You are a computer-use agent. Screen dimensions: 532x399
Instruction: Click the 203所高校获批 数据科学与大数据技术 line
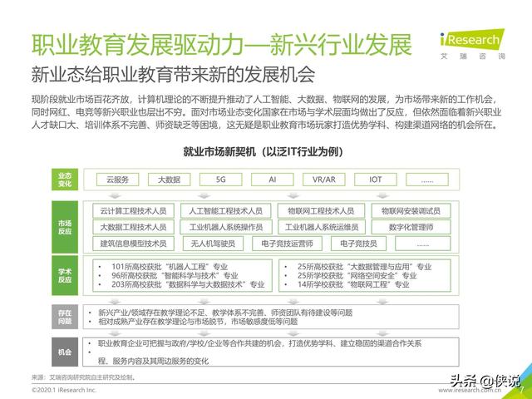click(x=188, y=284)
